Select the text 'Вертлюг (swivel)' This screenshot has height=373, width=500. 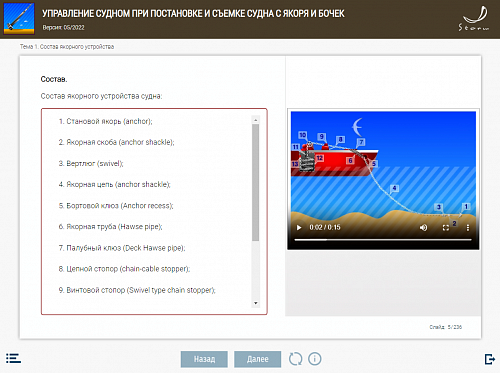coord(94,164)
